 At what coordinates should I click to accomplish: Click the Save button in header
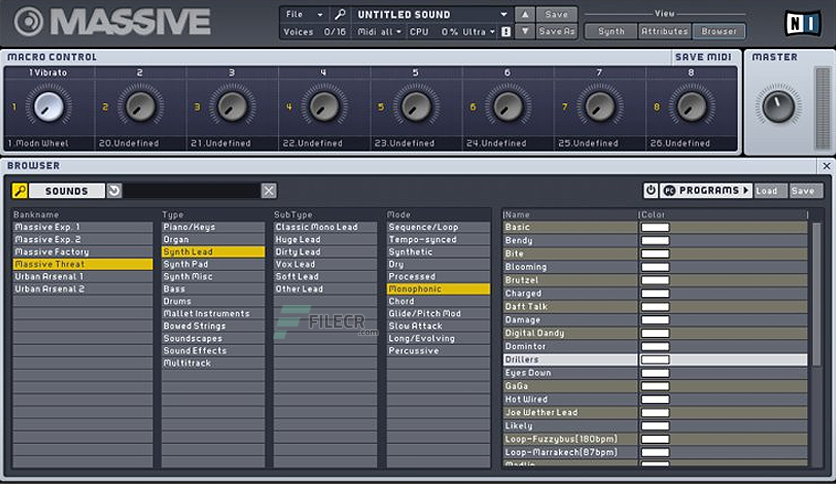pyautogui.click(x=557, y=14)
